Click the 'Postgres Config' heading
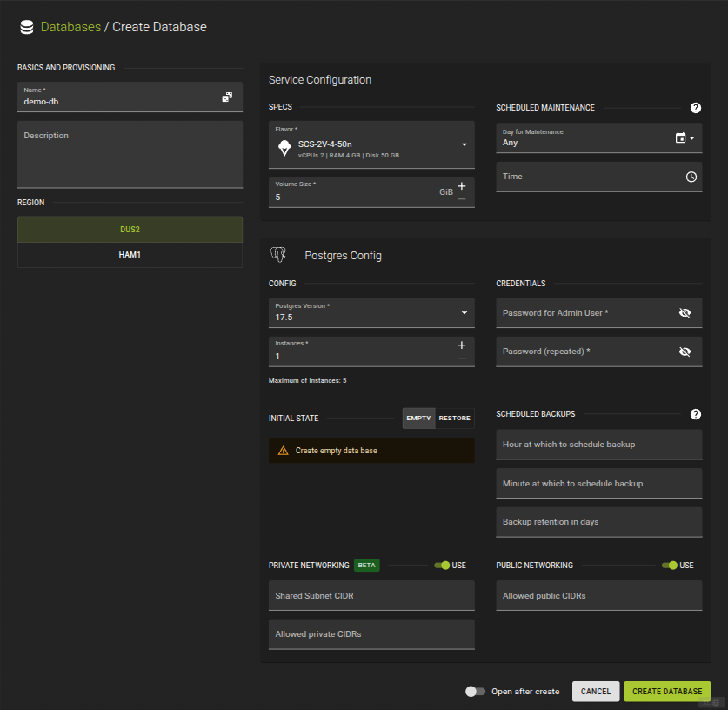The image size is (728, 710). pyautogui.click(x=343, y=256)
